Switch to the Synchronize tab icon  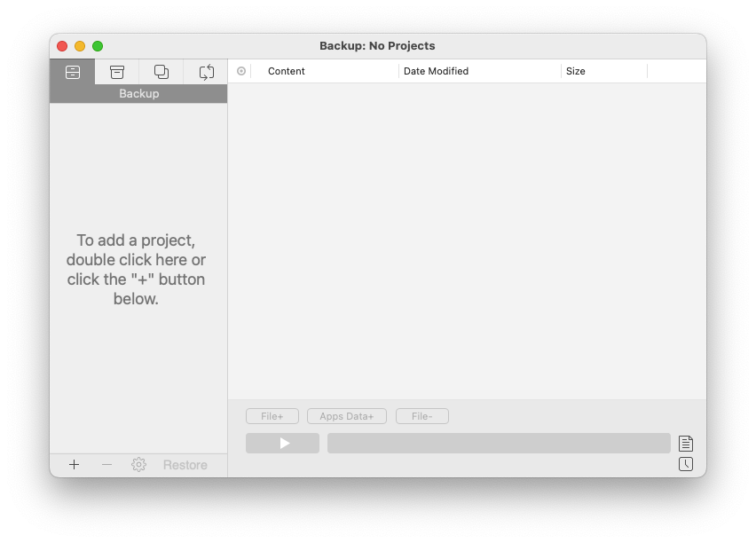pos(207,72)
